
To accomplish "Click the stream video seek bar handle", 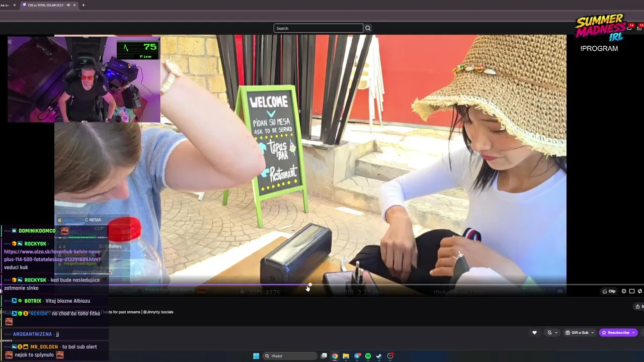I will pos(309,285).
